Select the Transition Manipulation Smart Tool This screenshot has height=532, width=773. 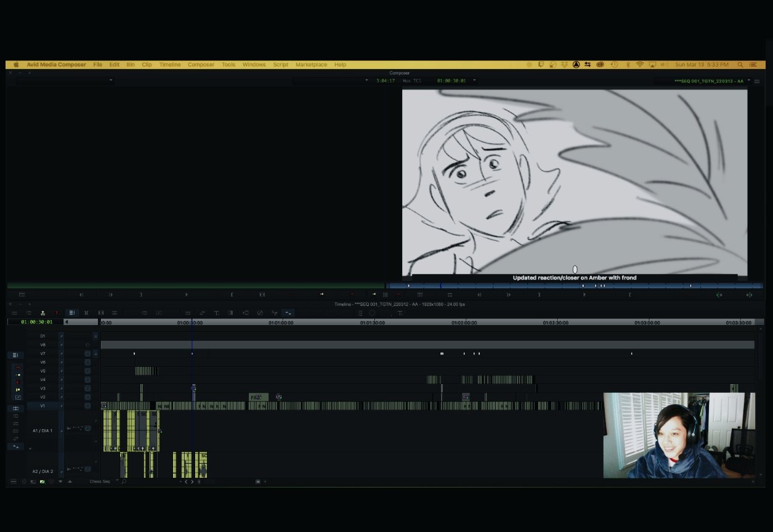click(18, 397)
